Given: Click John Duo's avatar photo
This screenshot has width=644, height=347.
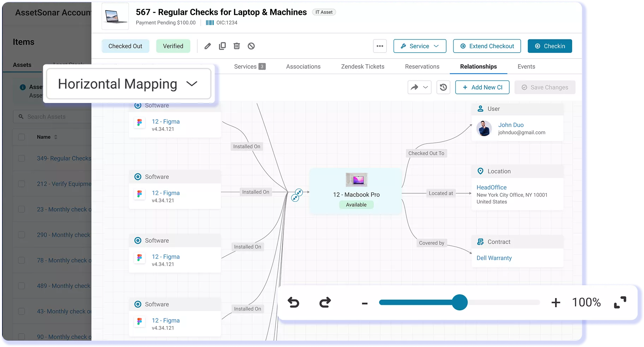Looking at the screenshot, I should [x=484, y=128].
